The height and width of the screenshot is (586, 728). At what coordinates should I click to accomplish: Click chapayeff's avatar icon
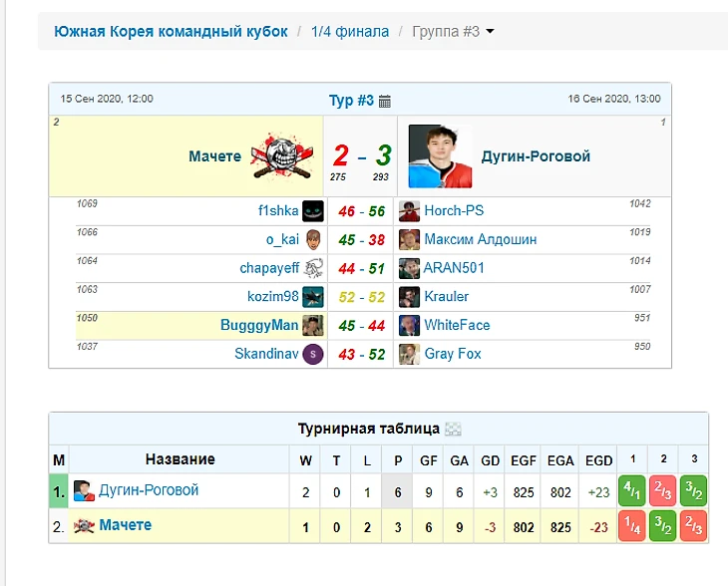tap(313, 268)
